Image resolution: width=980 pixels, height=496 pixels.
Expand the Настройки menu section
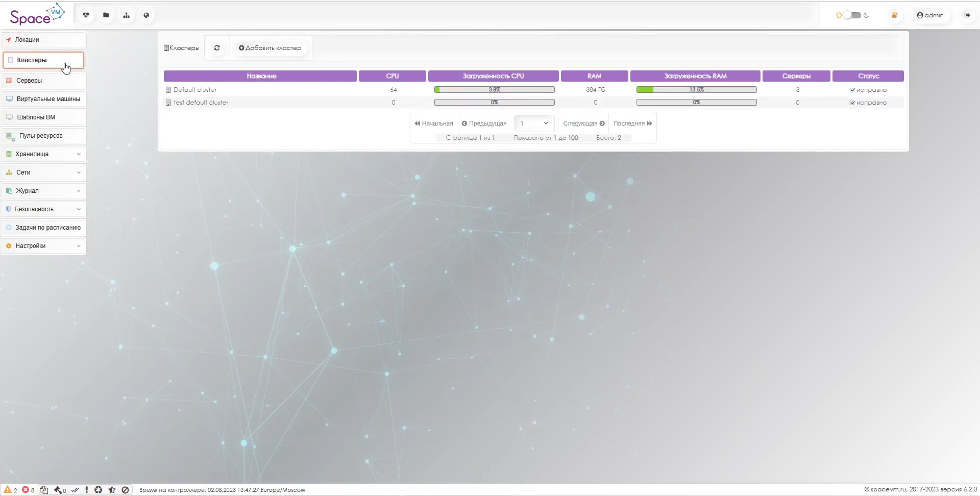43,246
